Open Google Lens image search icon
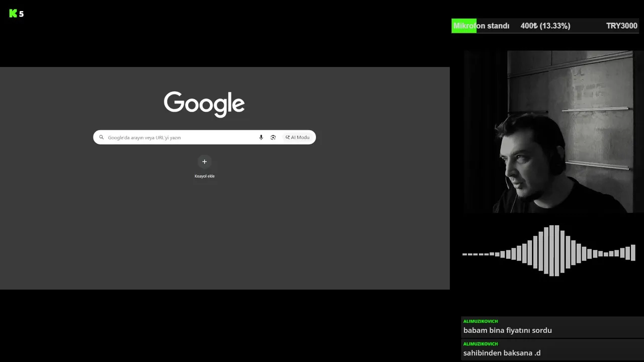Viewport: 644px width, 362px height. [x=273, y=137]
